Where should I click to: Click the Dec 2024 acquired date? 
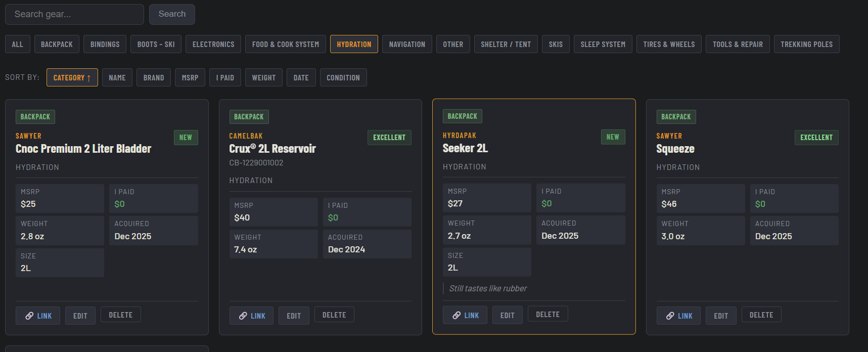347,249
